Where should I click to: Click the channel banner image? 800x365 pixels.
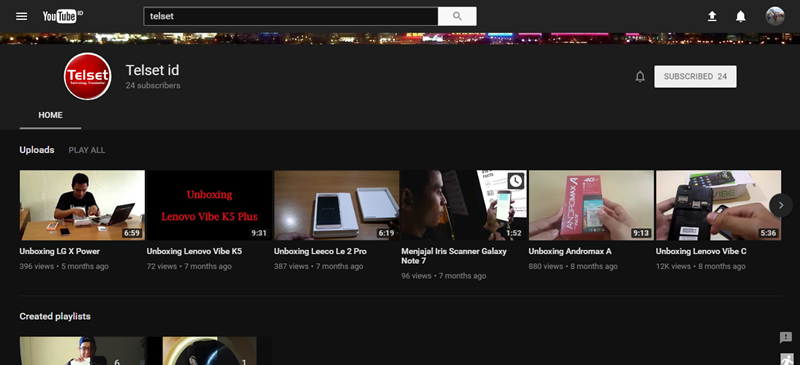(x=400, y=38)
